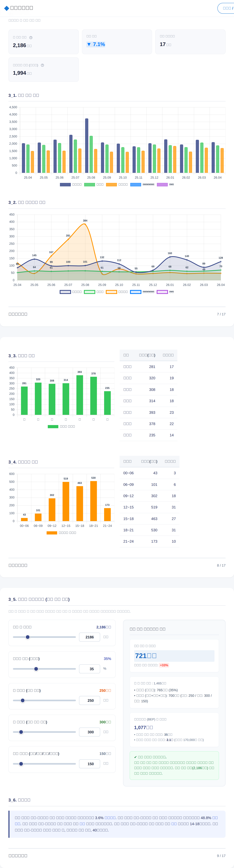234x868 pixels.
Task: Click the blue diamond logo in header
Action: pos(6,8)
